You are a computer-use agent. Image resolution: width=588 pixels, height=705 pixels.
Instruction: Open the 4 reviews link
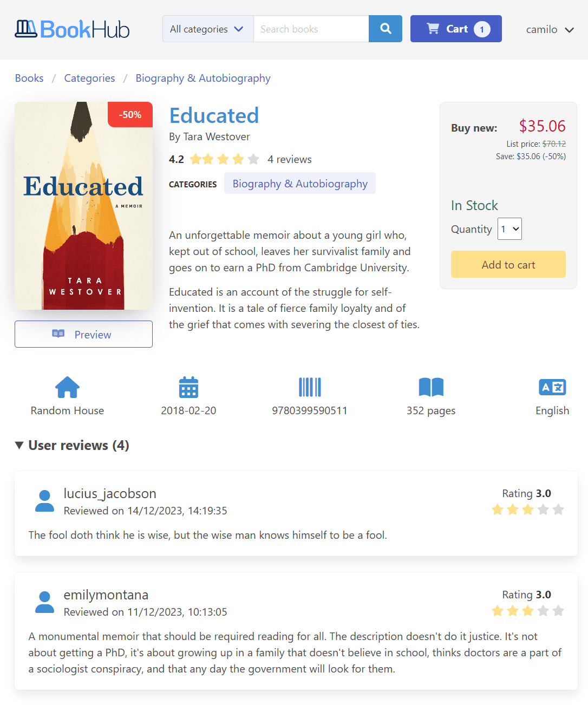(290, 159)
